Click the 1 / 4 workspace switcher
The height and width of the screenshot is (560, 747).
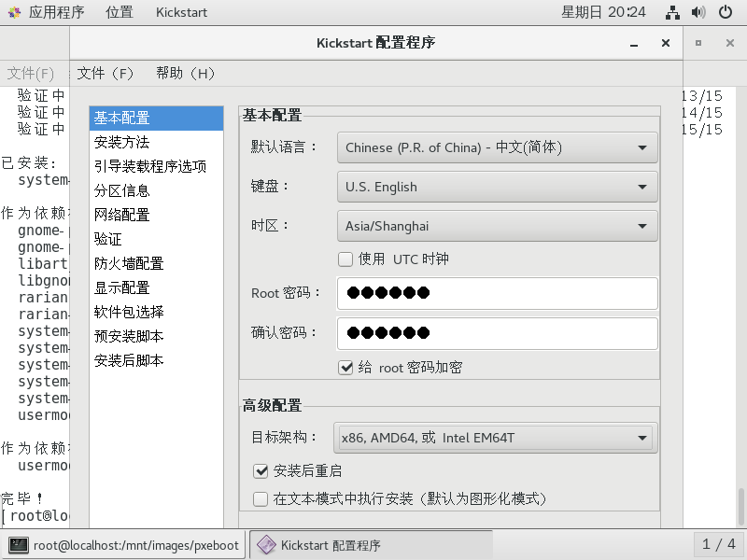click(718, 544)
